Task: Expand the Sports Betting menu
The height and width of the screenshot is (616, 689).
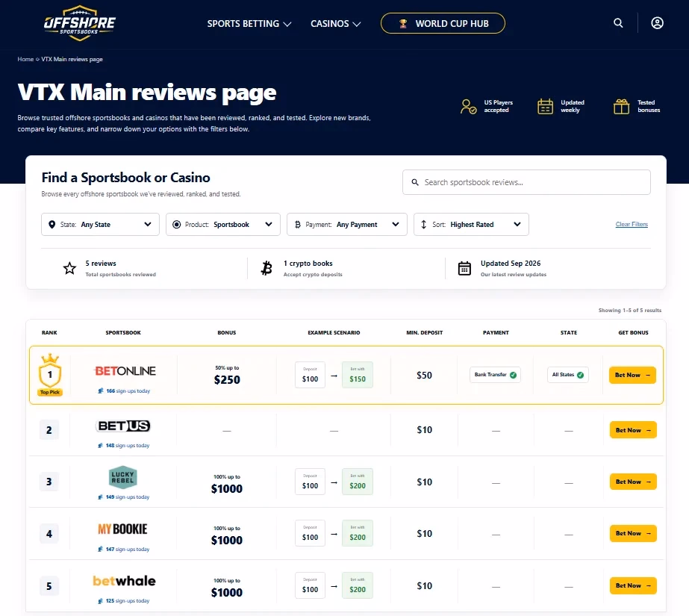Action: (249, 24)
